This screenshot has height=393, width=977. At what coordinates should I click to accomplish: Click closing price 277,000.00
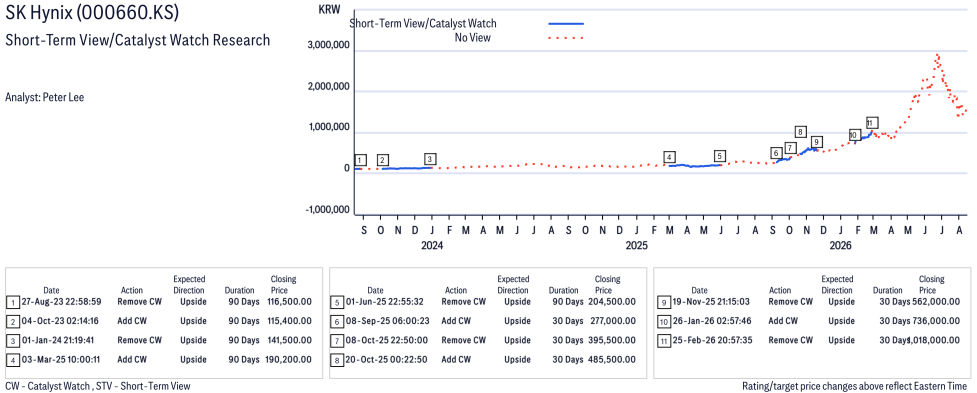pyautogui.click(x=611, y=321)
